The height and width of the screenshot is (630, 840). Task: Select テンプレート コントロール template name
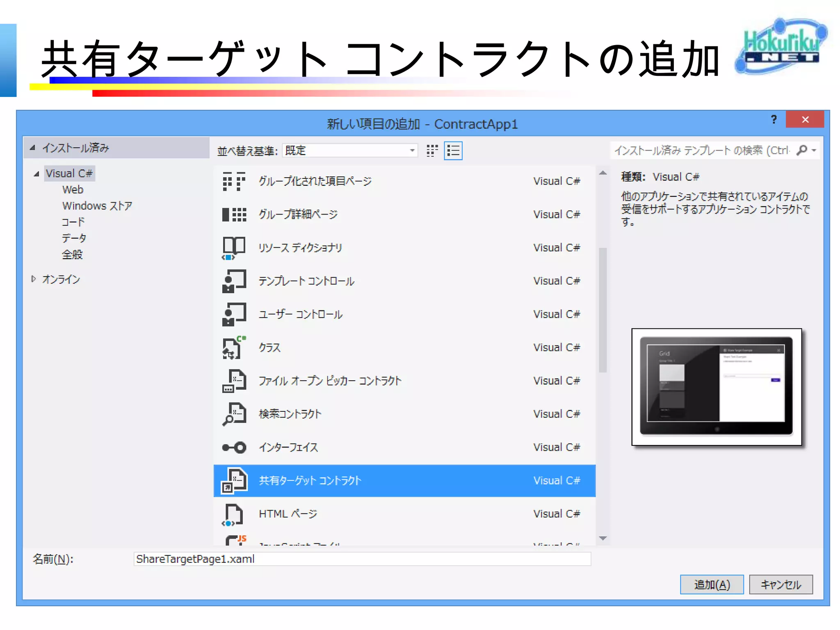click(306, 281)
